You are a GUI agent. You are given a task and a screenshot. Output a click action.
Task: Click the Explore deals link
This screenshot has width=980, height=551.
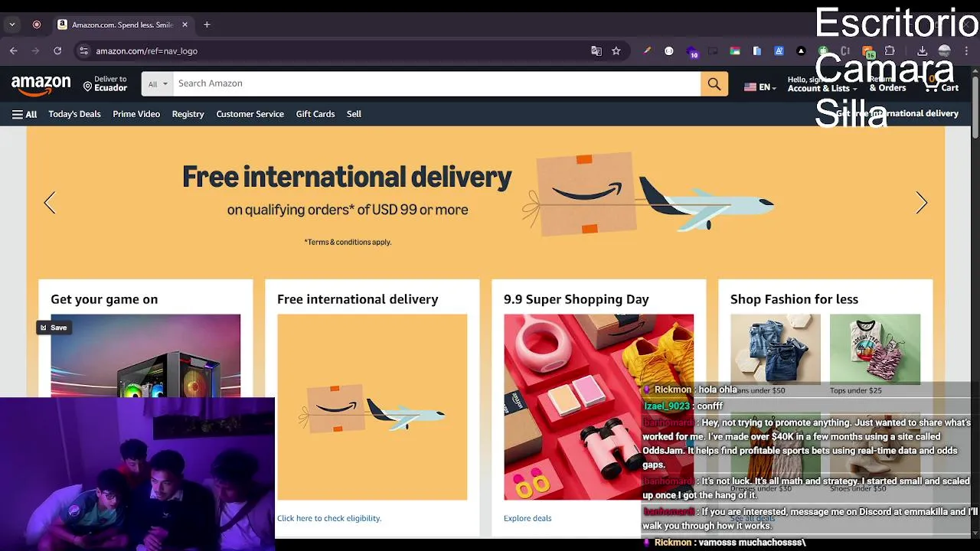[528, 518]
